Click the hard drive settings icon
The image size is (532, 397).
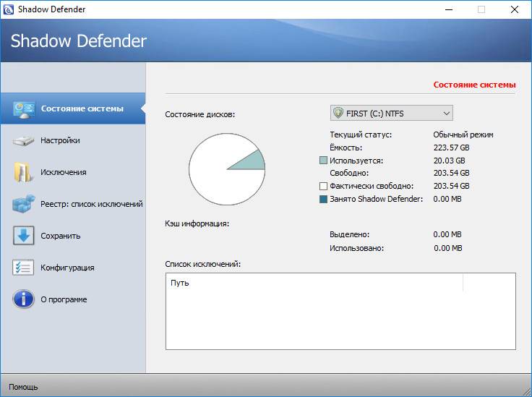coord(23,140)
